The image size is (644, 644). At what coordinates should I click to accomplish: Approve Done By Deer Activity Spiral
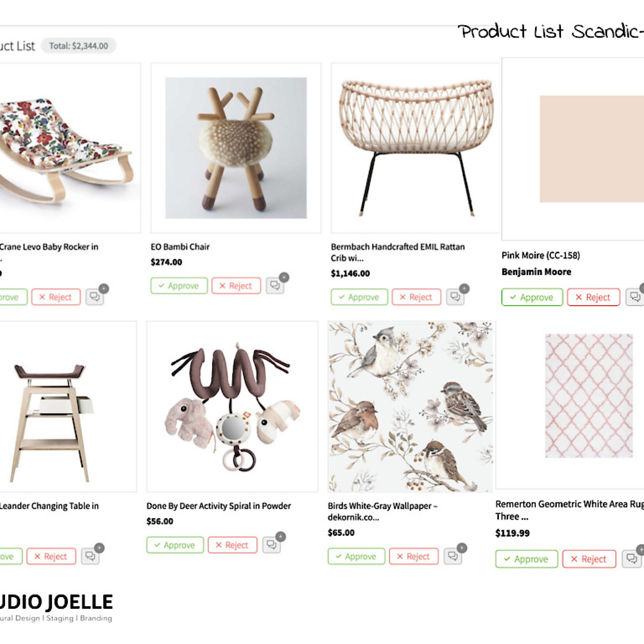(175, 545)
